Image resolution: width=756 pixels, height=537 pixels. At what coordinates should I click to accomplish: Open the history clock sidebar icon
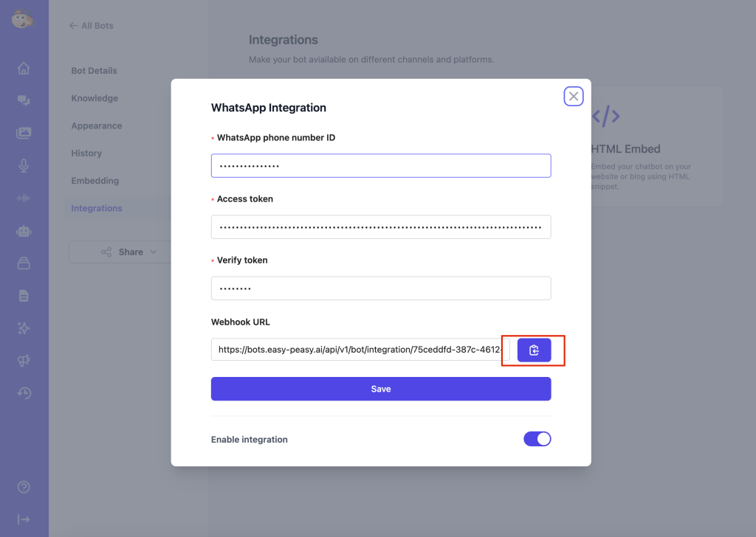coord(24,393)
